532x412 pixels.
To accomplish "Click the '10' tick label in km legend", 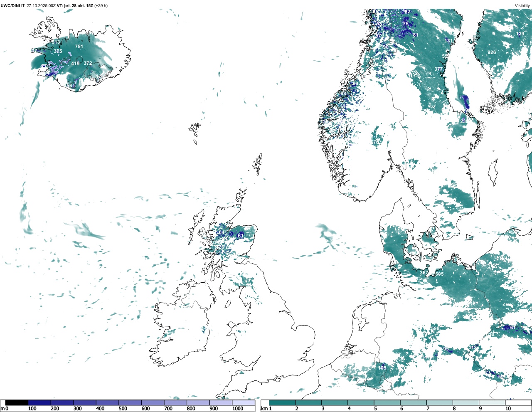I will [x=508, y=409].
